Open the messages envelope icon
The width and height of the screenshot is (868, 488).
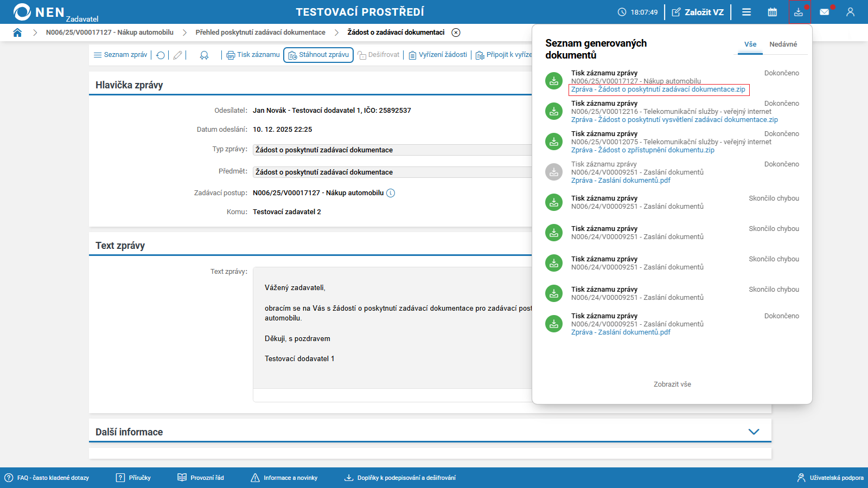click(x=824, y=12)
